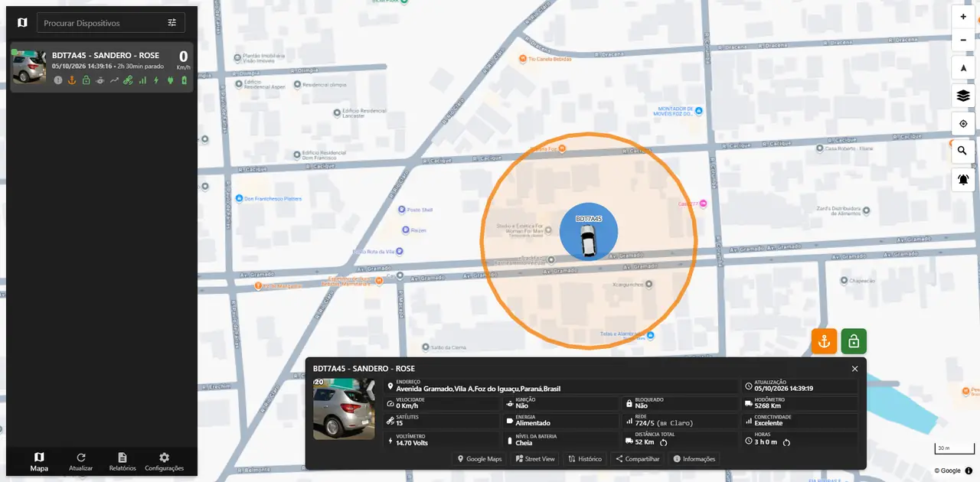Click the Ignição Não status field
Image resolution: width=980 pixels, height=482 pixels.
click(560, 402)
